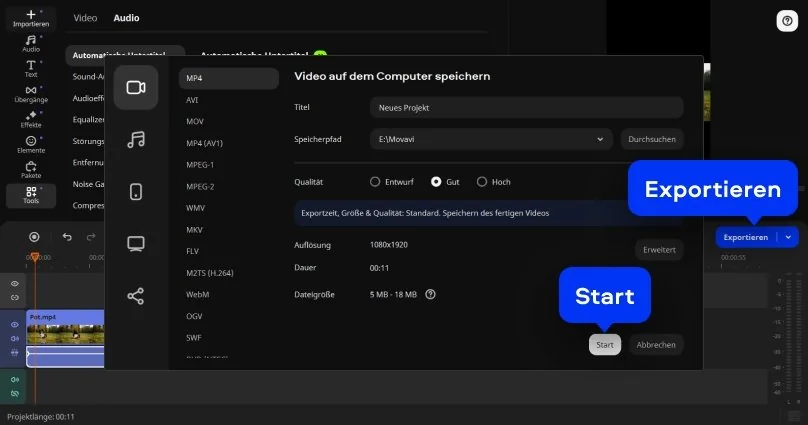Open the help icon in top right
The image size is (808, 425).
point(785,21)
